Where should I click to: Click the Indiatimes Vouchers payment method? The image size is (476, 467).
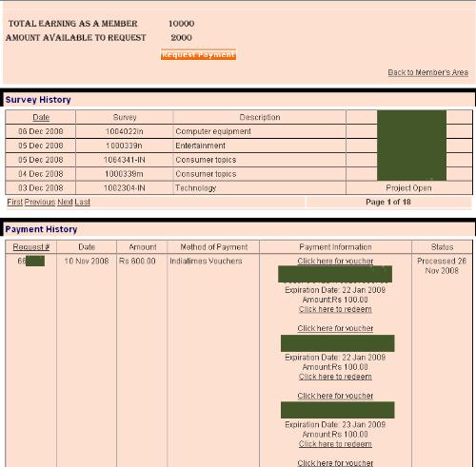click(206, 261)
